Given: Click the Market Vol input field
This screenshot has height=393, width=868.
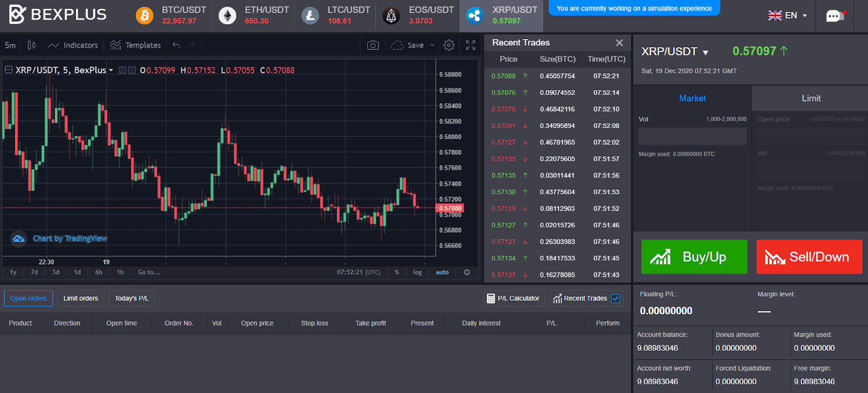Looking at the screenshot, I should tap(692, 136).
